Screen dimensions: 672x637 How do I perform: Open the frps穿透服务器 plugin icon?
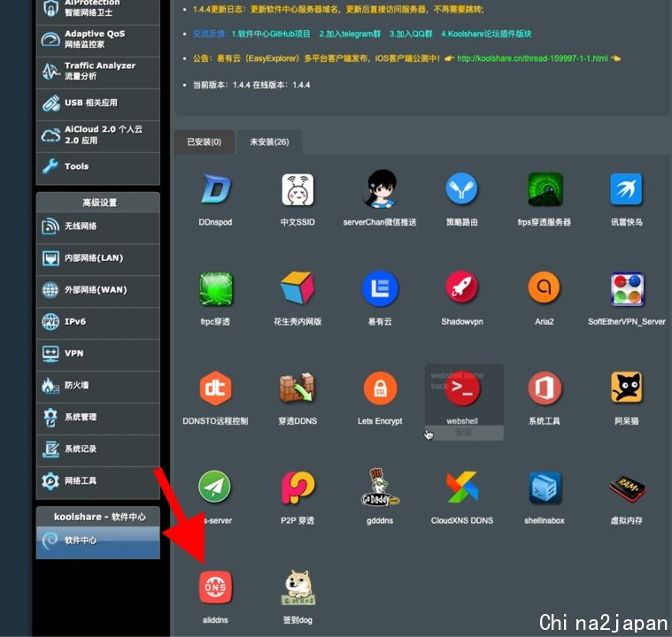pos(545,189)
